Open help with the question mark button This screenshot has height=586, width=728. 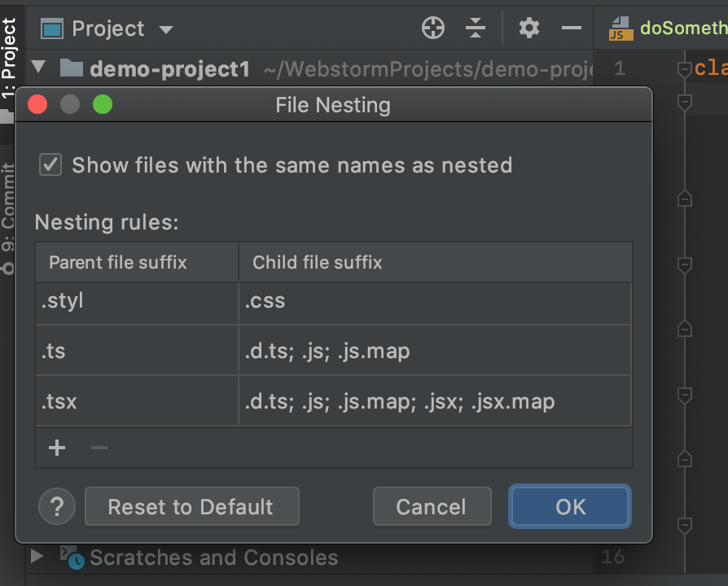(x=57, y=507)
